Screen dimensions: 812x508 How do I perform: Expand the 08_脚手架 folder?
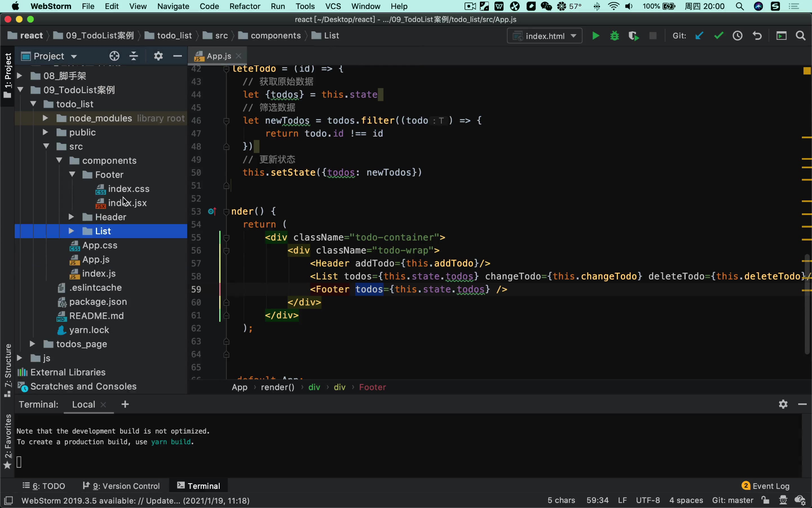tap(19, 76)
